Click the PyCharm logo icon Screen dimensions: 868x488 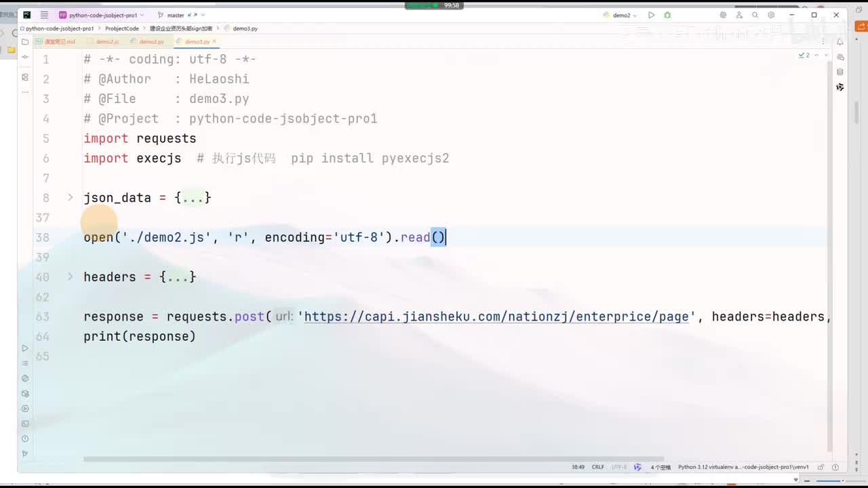[26, 15]
